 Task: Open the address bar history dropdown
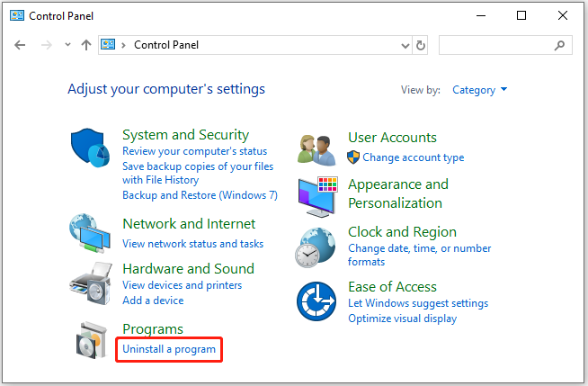click(x=405, y=45)
